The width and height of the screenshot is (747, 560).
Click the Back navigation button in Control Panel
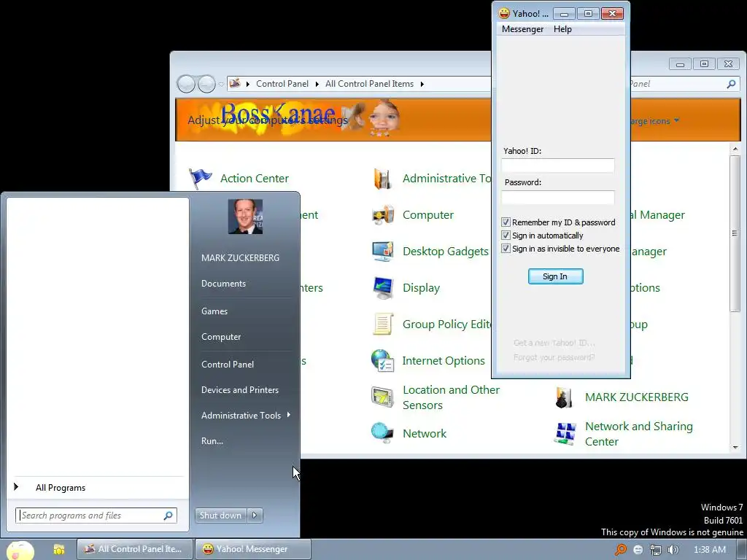[186, 85]
